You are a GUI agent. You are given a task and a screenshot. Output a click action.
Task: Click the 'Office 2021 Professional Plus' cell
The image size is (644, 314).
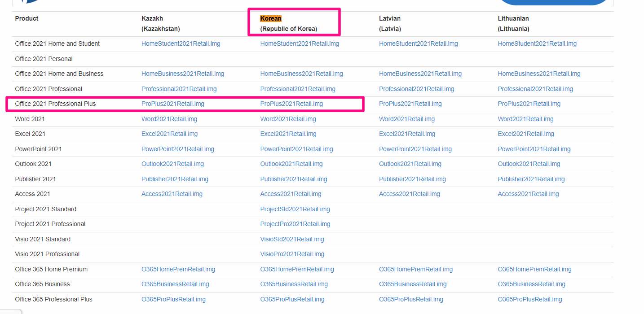pyautogui.click(x=56, y=104)
